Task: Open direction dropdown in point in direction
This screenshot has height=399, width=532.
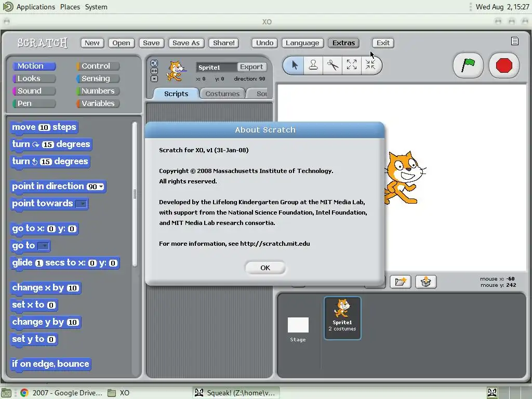Action: click(x=101, y=187)
